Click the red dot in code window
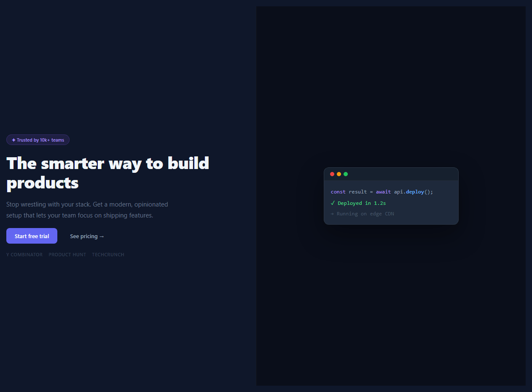The image size is (532, 392). tap(332, 174)
